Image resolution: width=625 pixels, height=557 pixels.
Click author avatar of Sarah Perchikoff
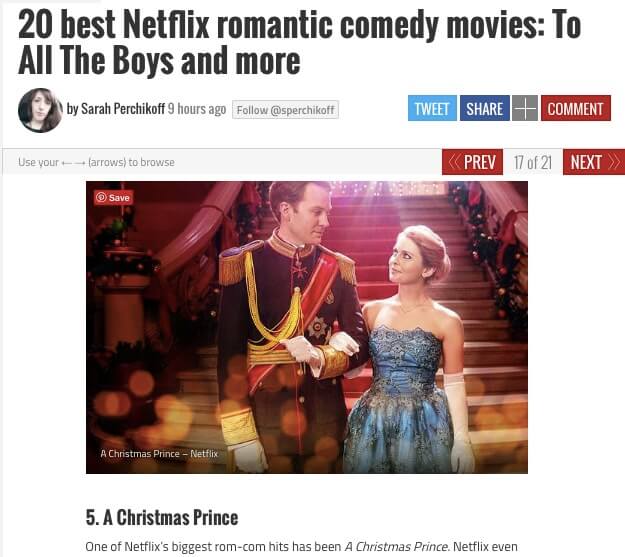[x=40, y=110]
